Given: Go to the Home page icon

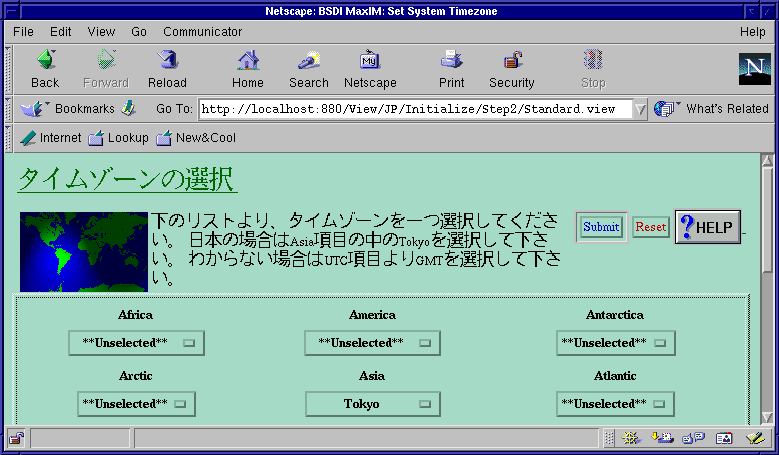Looking at the screenshot, I should click(248, 60).
